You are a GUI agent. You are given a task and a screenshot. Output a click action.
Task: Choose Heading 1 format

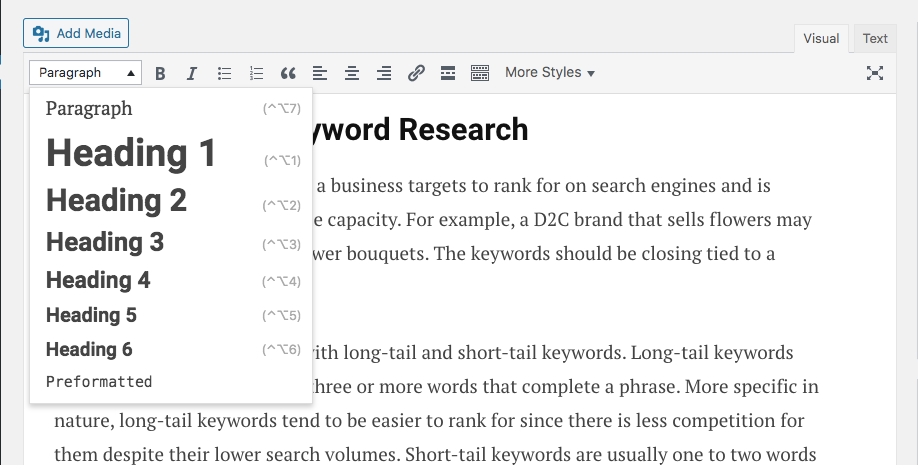tap(171, 153)
